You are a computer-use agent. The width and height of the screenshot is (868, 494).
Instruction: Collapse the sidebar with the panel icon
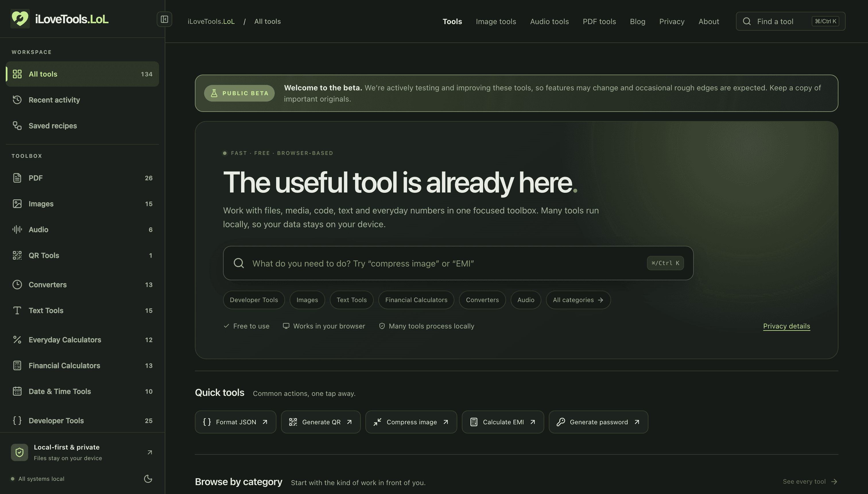pyautogui.click(x=164, y=19)
